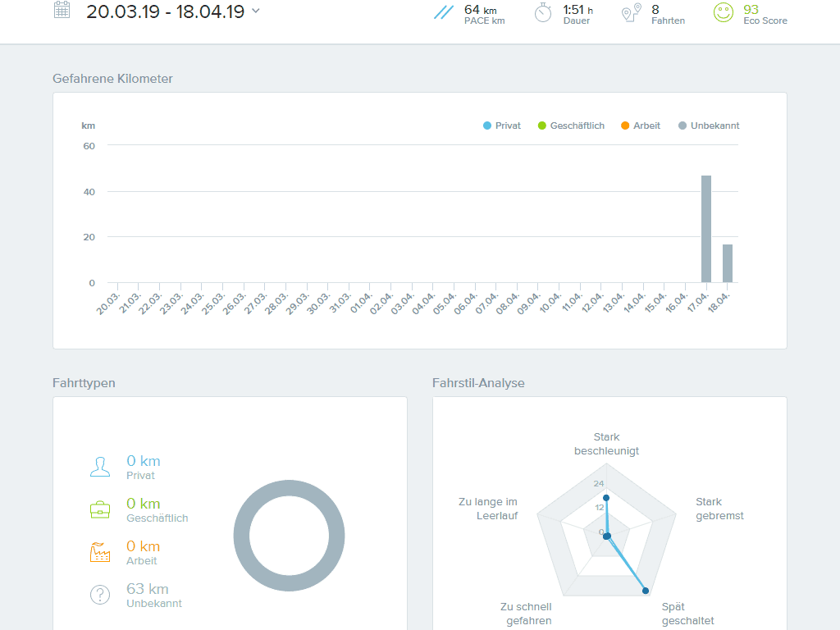Select the 0 km Geschäftlich value
The image size is (840, 630).
click(x=144, y=504)
